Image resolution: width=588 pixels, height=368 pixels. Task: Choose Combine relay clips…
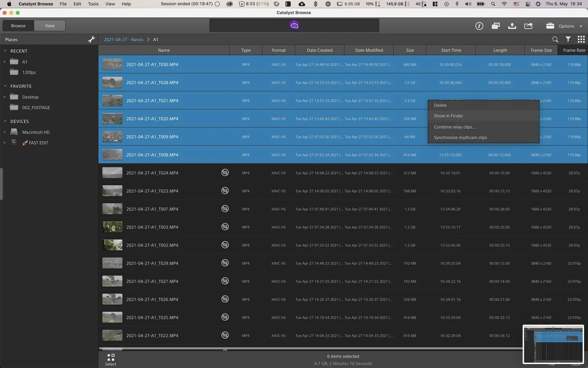click(x=483, y=127)
